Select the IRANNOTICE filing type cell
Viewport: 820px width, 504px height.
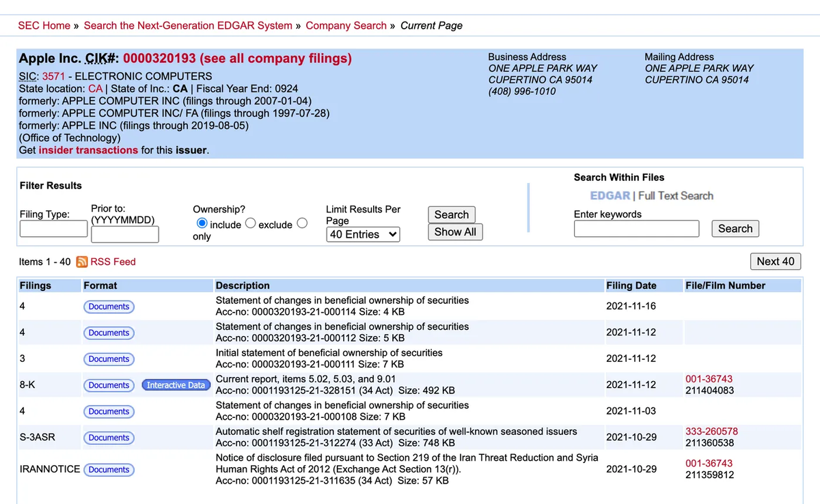[50, 469]
